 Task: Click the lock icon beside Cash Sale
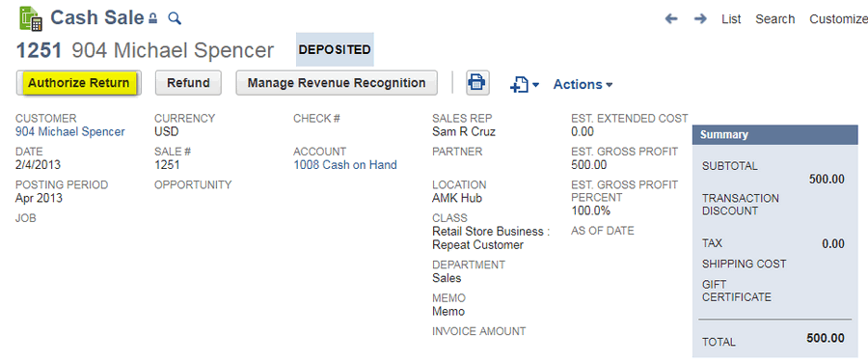[153, 19]
